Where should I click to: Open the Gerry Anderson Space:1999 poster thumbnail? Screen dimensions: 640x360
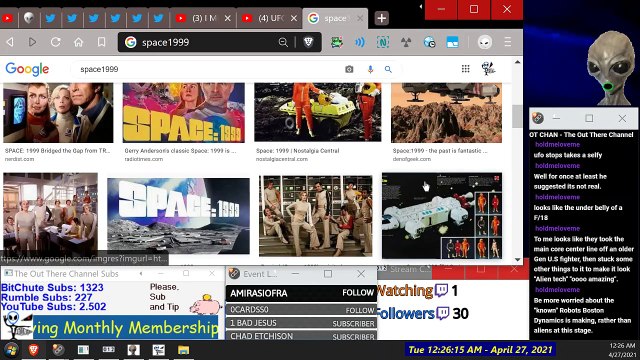pos(184,113)
